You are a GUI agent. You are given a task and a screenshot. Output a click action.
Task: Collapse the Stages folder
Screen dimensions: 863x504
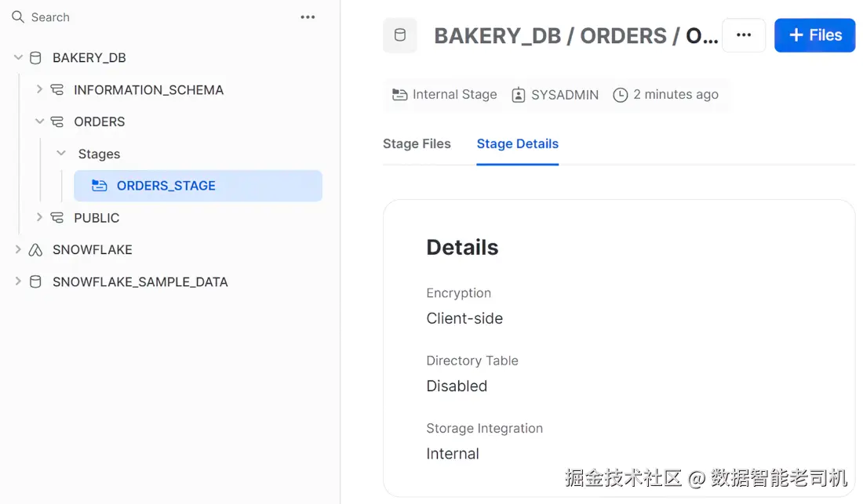(x=61, y=154)
